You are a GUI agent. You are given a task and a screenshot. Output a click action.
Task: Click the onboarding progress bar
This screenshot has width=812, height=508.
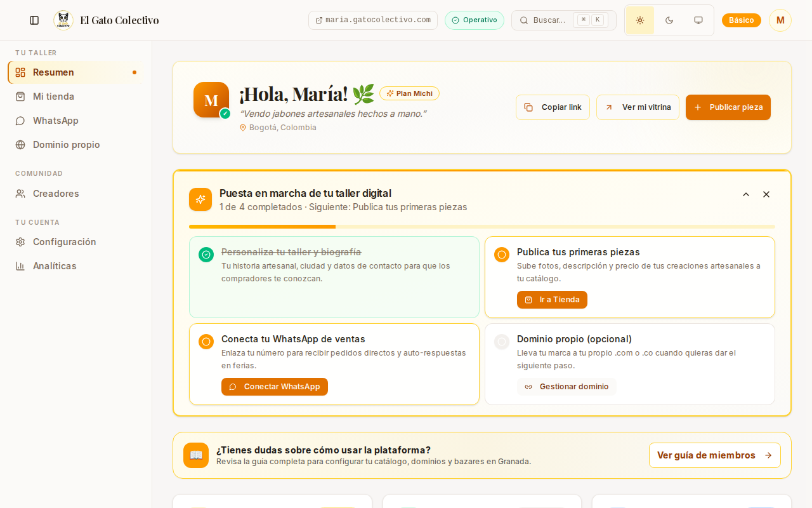click(x=482, y=227)
